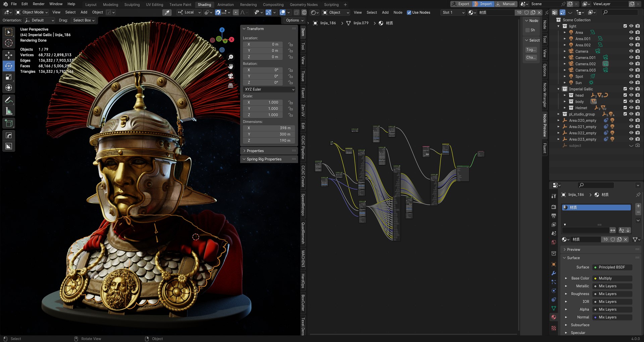Hide the Sun light in viewport
Screen dimensions: 644x342
(x=631, y=83)
